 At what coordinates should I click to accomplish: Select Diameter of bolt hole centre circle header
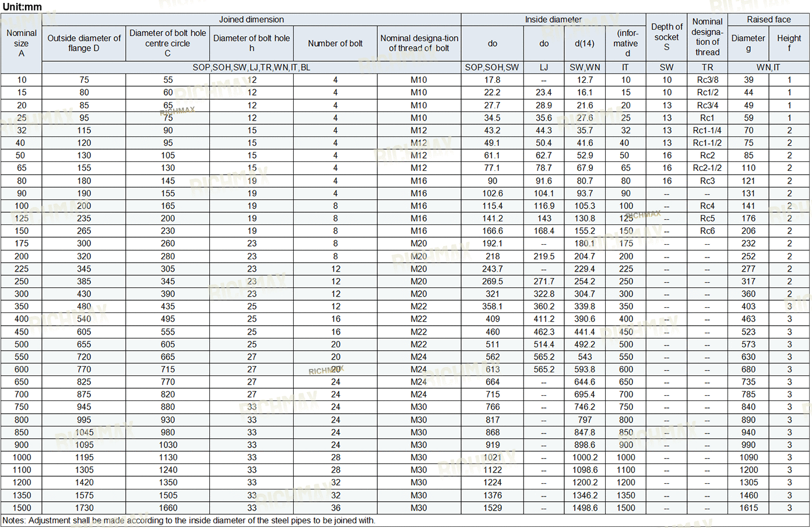tap(167, 43)
